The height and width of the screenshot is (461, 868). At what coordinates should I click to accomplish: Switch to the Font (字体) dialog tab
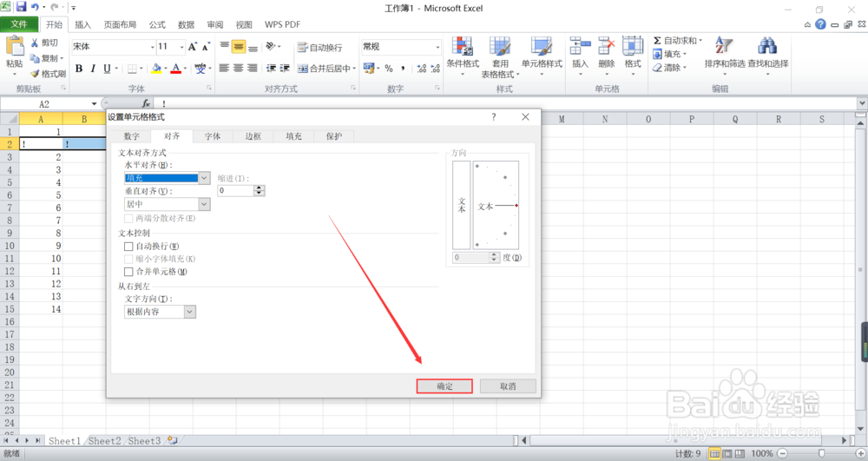pos(213,136)
